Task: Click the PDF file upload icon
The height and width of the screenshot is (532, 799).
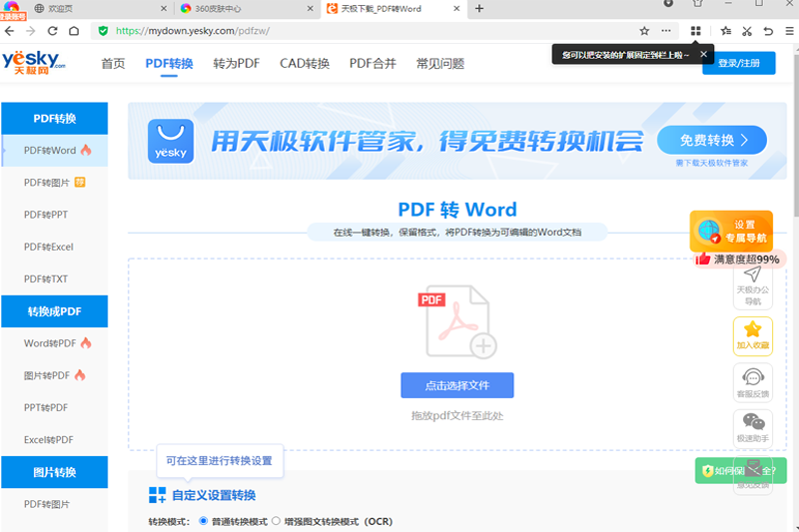Action: pyautogui.click(x=457, y=321)
